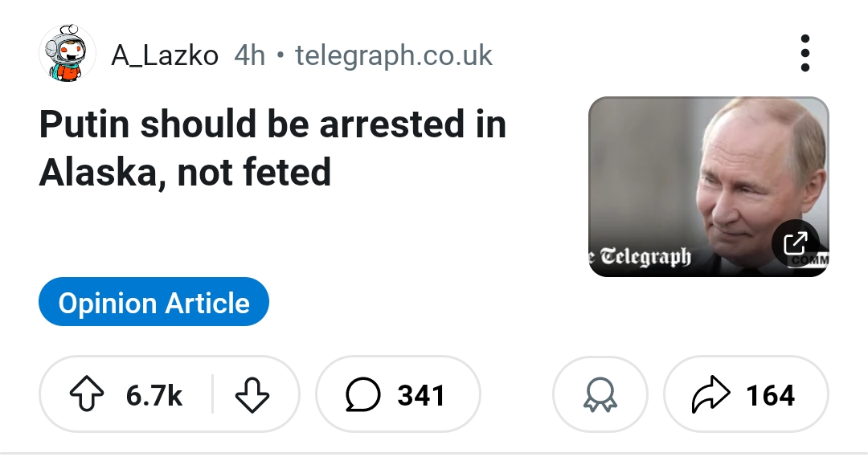This screenshot has height=465, width=868.
Task: Tap the share arrow icon
Action: (x=710, y=395)
